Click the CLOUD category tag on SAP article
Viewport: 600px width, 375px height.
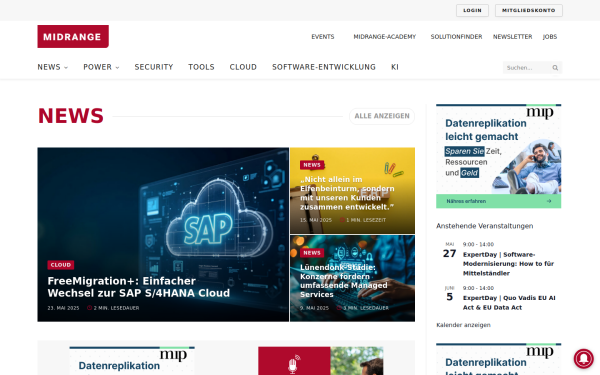tap(61, 265)
